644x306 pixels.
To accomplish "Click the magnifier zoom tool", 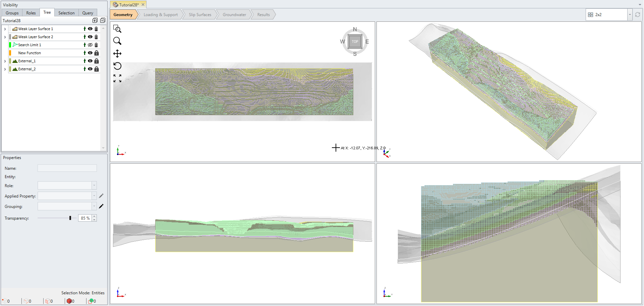I will pyautogui.click(x=117, y=41).
